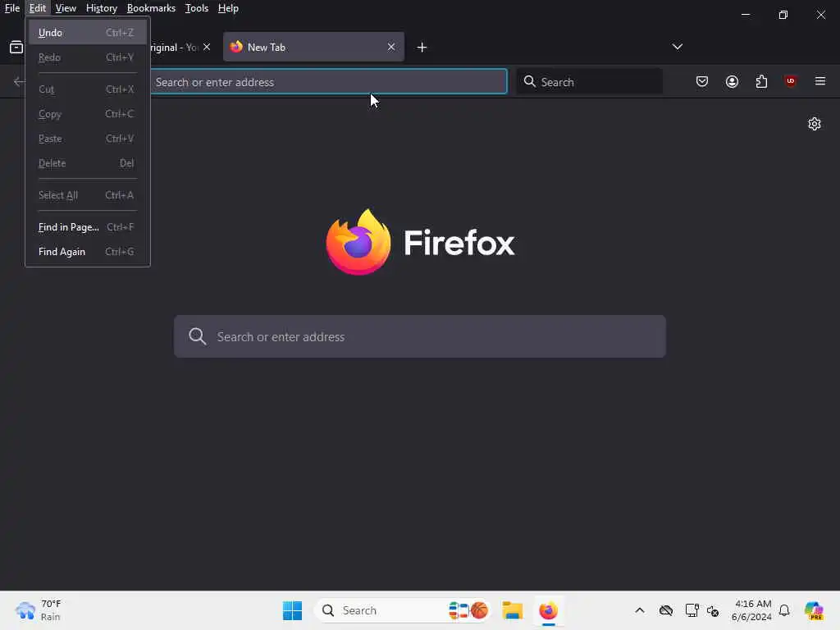Open File Explorer from the taskbar
The width and height of the screenshot is (840, 630).
512,610
